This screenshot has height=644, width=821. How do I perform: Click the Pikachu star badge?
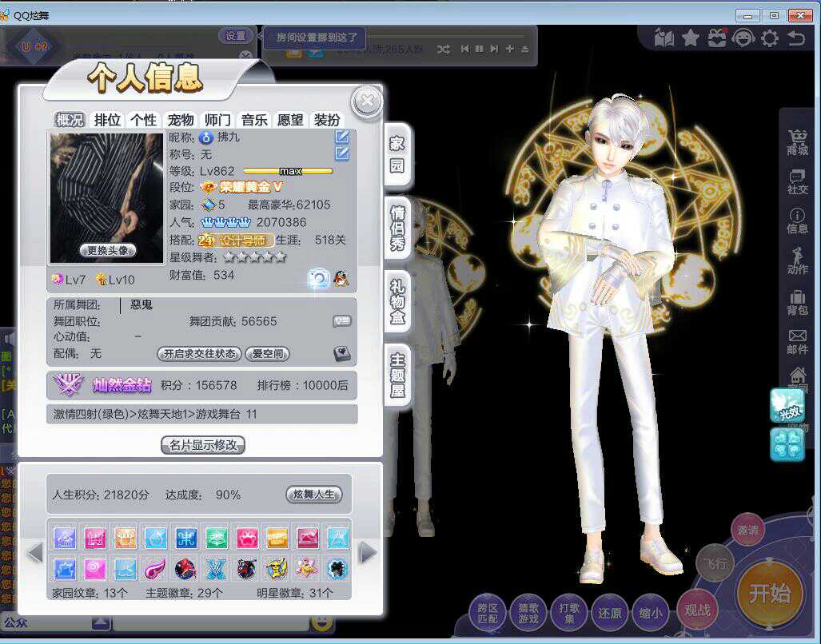[x=277, y=569]
